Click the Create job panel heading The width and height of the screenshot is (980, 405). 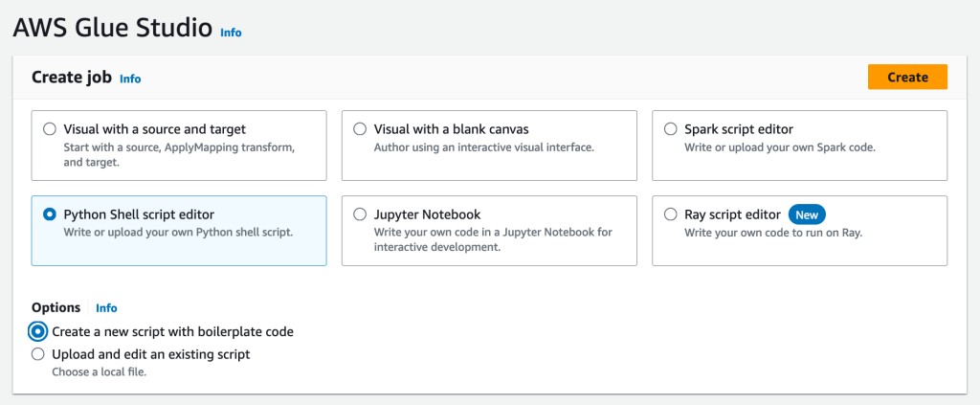tap(72, 78)
